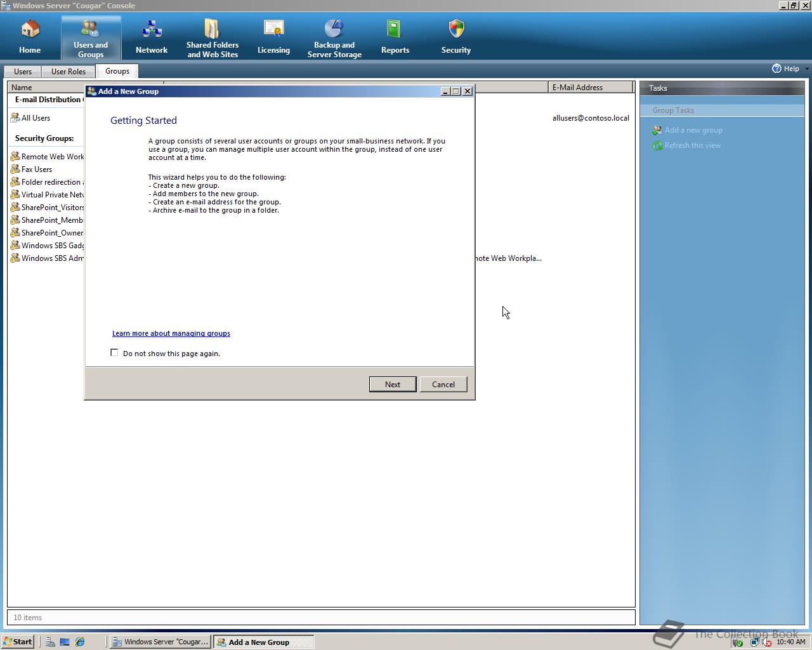
Task: Click the Windows SBS Gadgets group icon
Action: tap(15, 246)
